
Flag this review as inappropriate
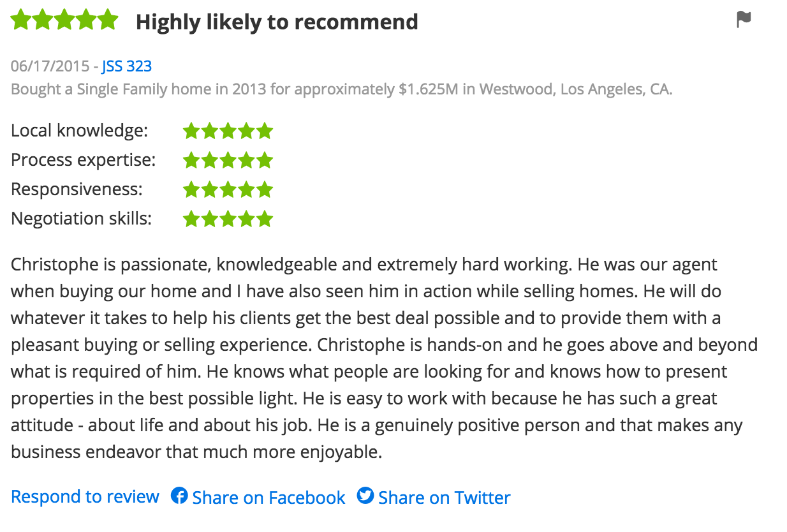tap(744, 20)
